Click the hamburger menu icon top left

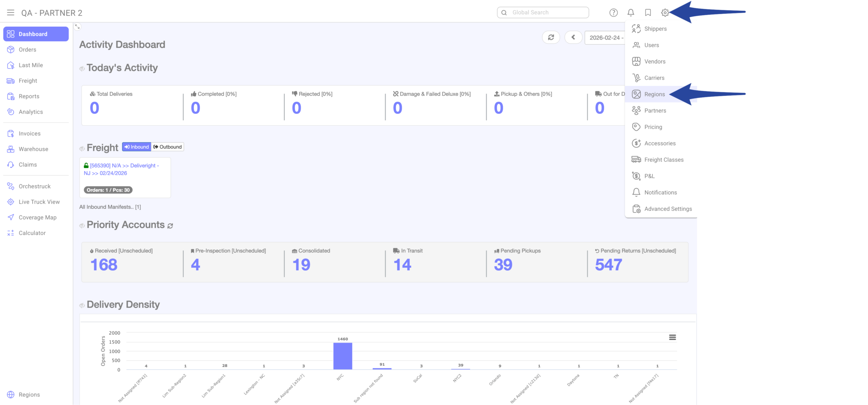[11, 13]
